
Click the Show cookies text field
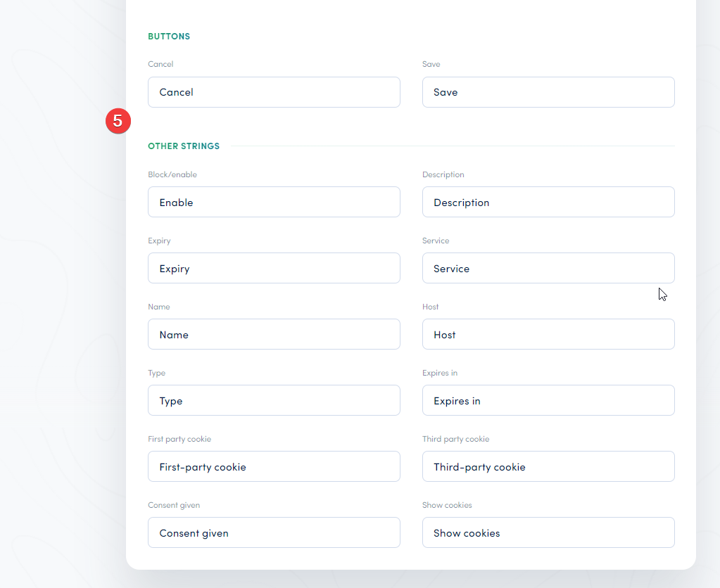pos(548,532)
